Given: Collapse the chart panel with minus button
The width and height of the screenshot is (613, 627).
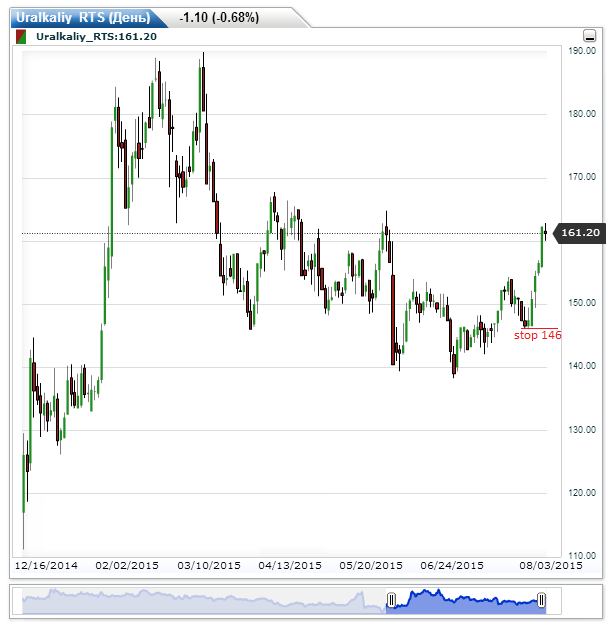Looking at the screenshot, I should click(x=589, y=36).
